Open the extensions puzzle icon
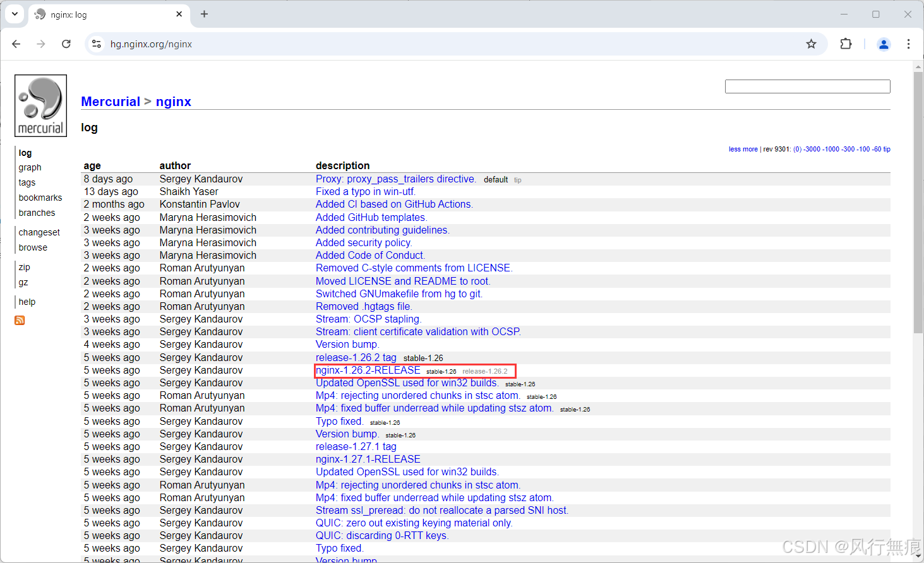Screen dimensions: 924x563 pyautogui.click(x=846, y=44)
